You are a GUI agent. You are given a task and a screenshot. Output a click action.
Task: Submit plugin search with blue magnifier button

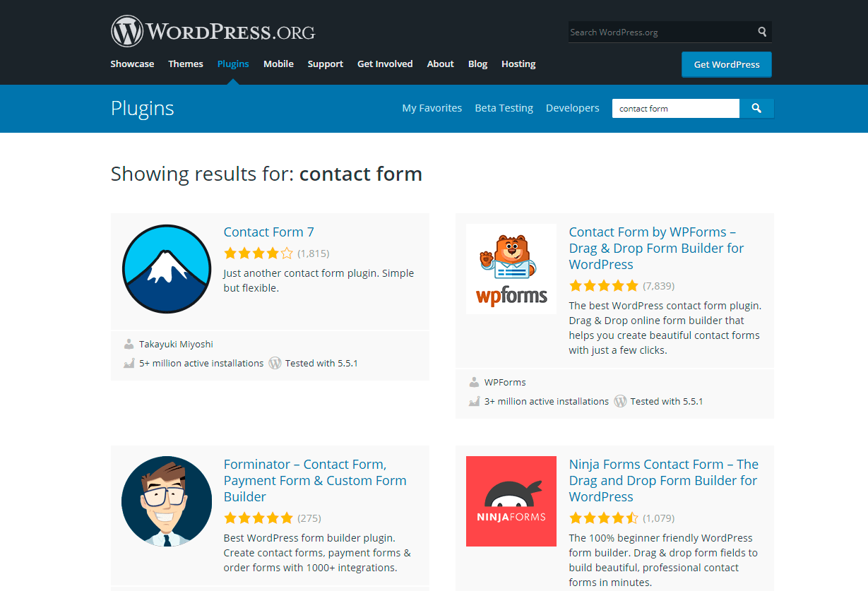756,108
